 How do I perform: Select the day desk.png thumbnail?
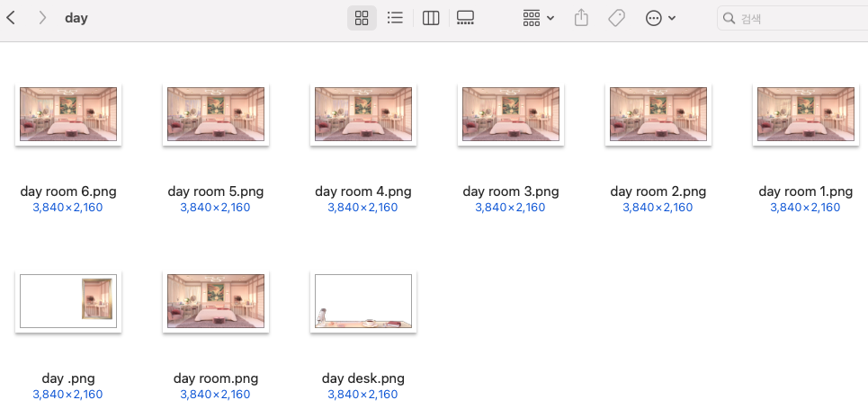click(x=363, y=301)
